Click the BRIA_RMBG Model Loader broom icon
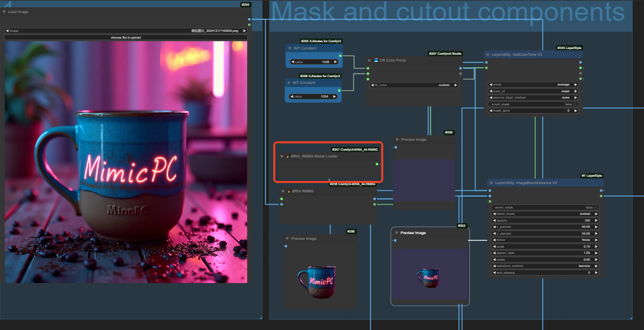This screenshot has width=644, height=330. (287, 156)
